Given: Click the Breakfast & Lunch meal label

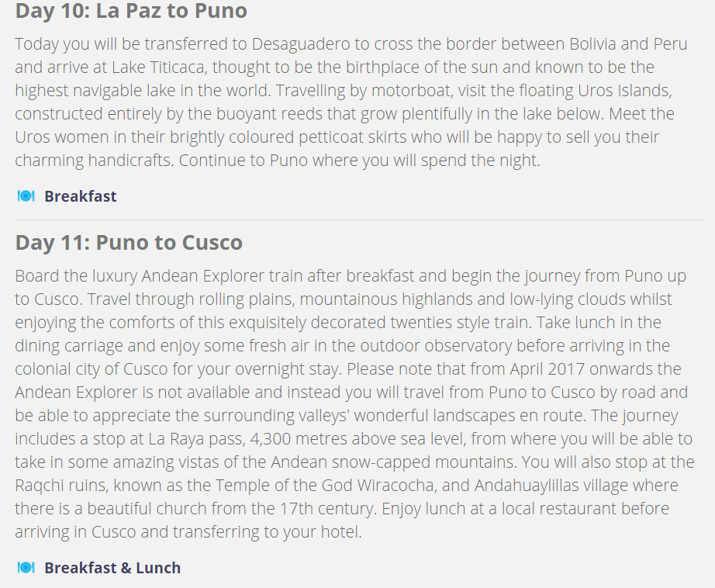Looking at the screenshot, I should click(x=112, y=568).
